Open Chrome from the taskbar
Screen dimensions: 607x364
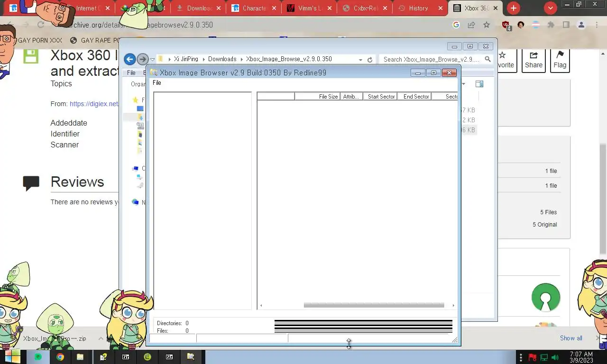(x=60, y=357)
